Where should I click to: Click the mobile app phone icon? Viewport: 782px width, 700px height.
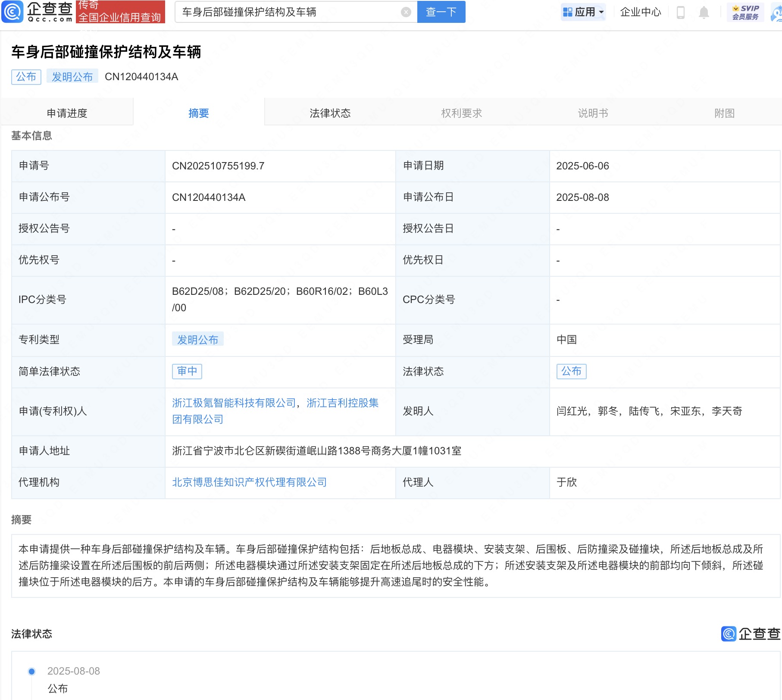pos(682,12)
